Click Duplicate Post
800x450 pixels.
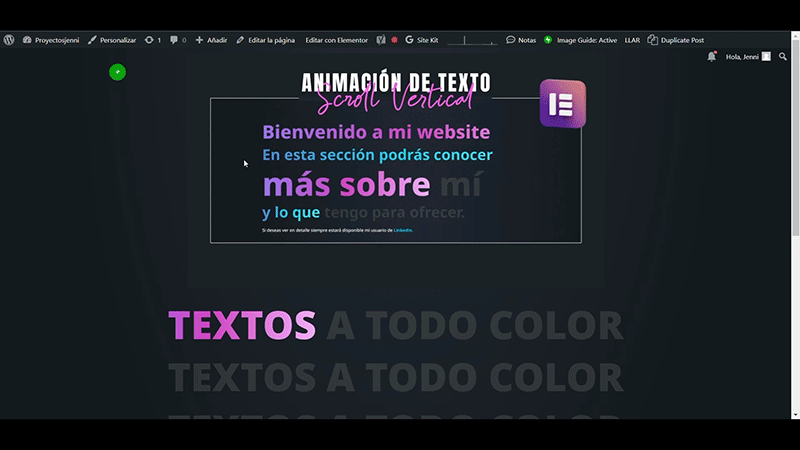pyautogui.click(x=676, y=40)
